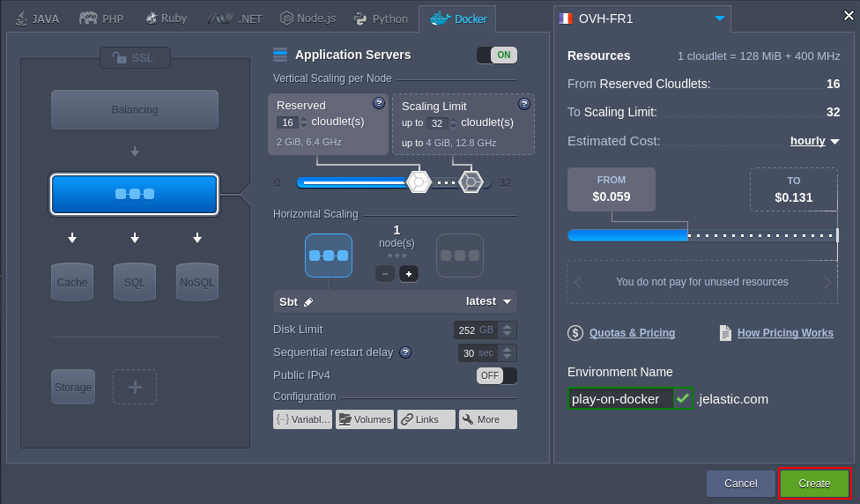Select the greyed stateful scaling node icon
Image resolution: width=860 pixels, height=504 pixels.
click(x=460, y=256)
